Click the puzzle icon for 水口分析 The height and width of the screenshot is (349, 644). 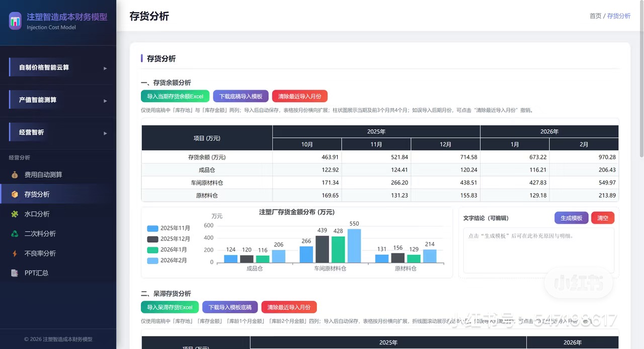click(15, 214)
